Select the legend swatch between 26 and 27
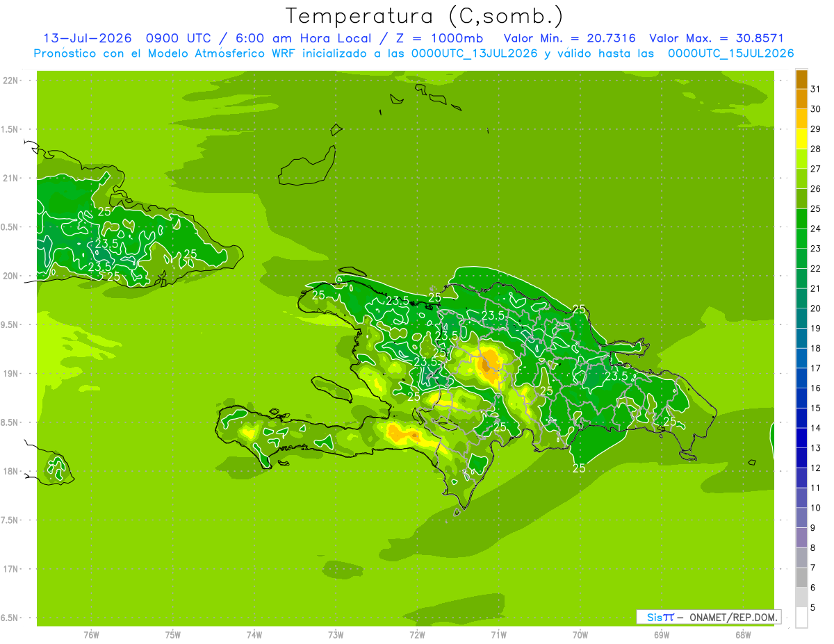The height and width of the screenshot is (644, 834). click(801, 179)
